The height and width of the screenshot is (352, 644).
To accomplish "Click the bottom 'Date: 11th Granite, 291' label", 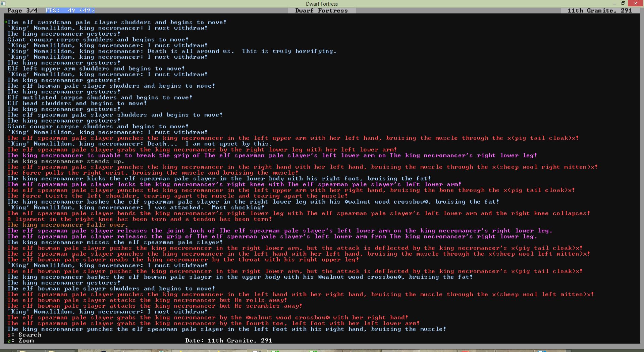I will [x=228, y=341].
